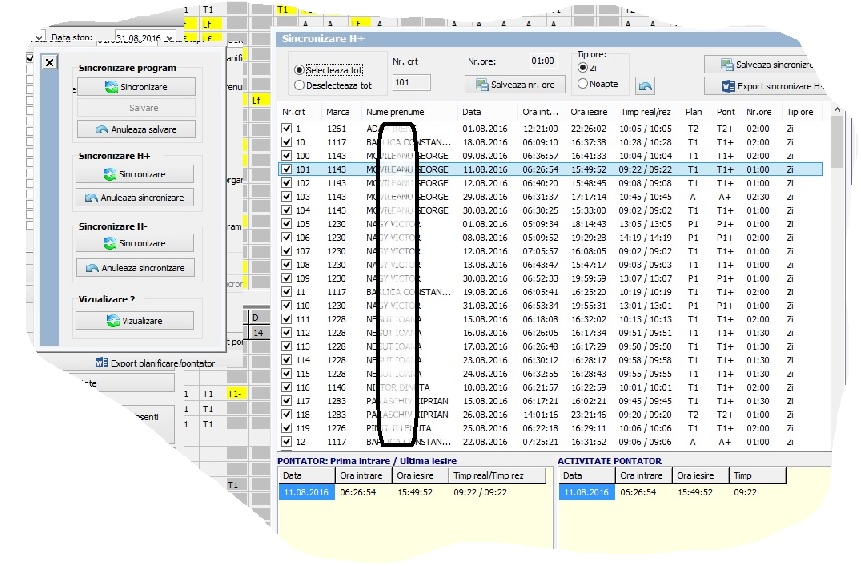861x566 pixels.
Task: Close the left synchronization panel
Action: 49,63
